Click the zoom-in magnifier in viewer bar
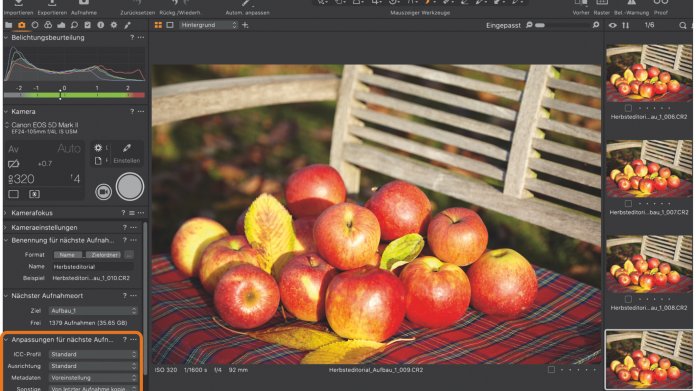This screenshot has width=696, height=391. coord(596,25)
